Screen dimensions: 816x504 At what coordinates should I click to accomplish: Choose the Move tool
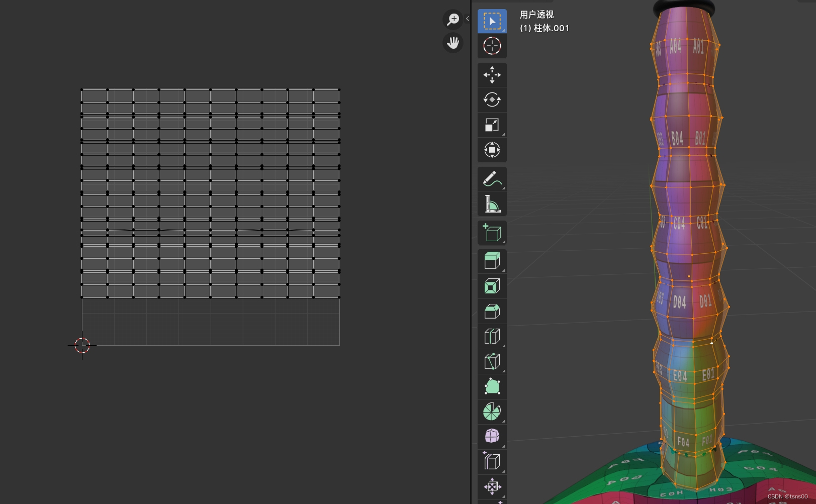(x=492, y=75)
